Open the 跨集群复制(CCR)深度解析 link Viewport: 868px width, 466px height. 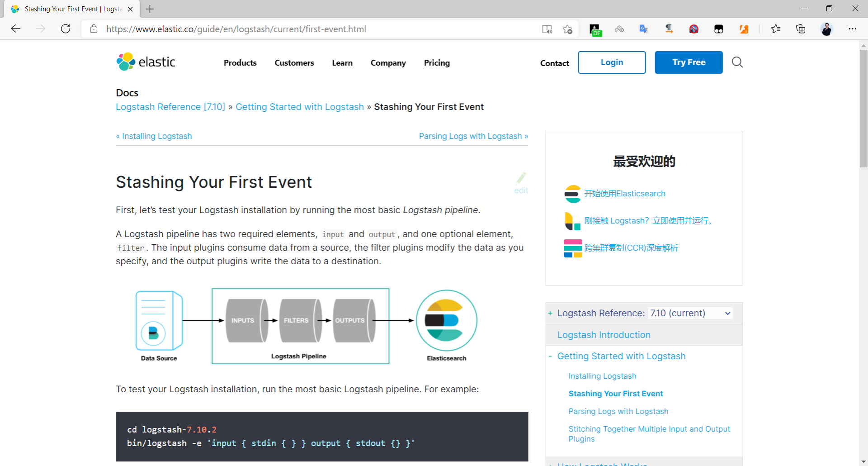[631, 248]
